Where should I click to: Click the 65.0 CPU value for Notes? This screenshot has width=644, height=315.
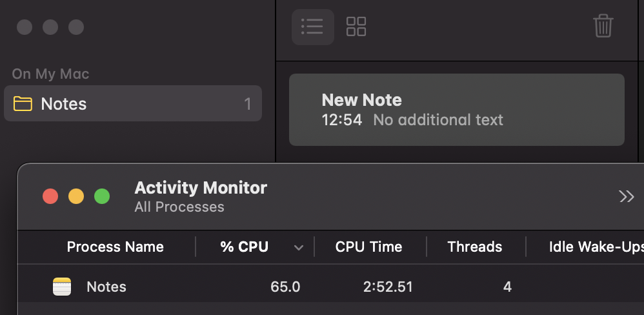pos(285,287)
